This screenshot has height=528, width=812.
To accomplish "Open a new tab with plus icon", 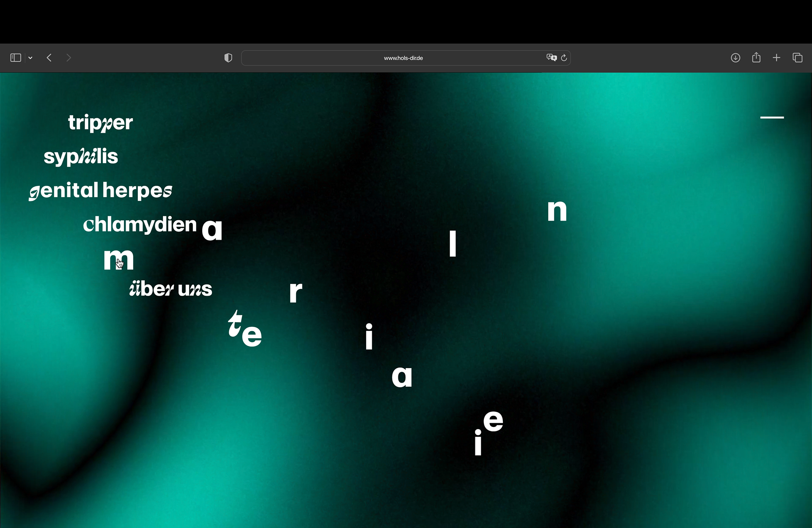I will [776, 58].
